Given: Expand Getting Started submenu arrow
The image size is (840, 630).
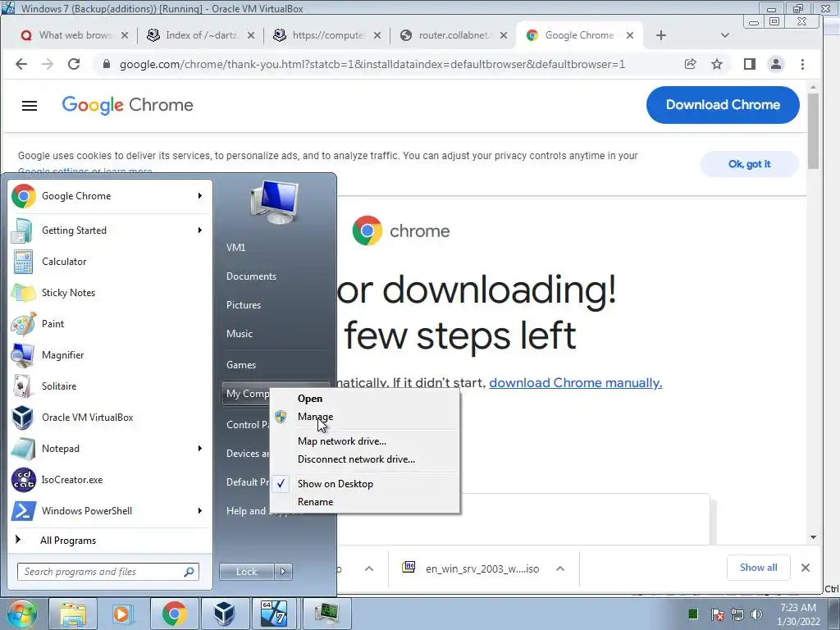Looking at the screenshot, I should click(200, 231).
